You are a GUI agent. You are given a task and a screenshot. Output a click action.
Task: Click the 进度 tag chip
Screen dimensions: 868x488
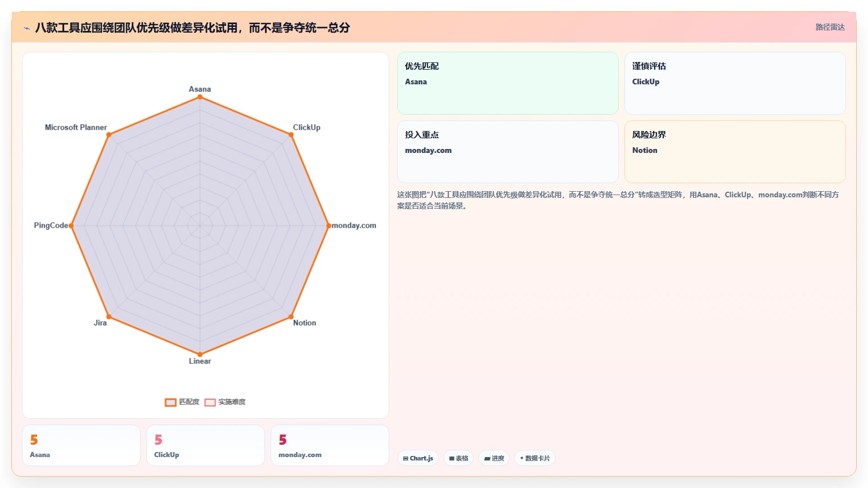click(x=494, y=458)
